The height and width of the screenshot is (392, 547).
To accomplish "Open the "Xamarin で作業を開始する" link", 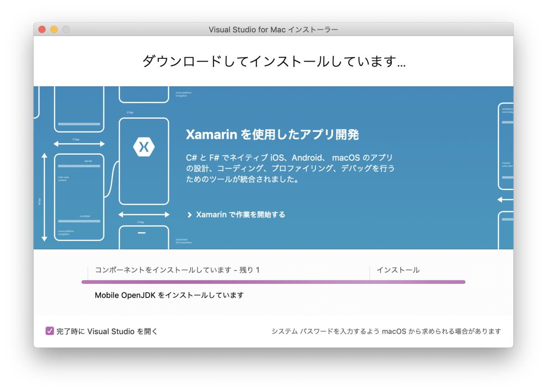I will 240,214.
